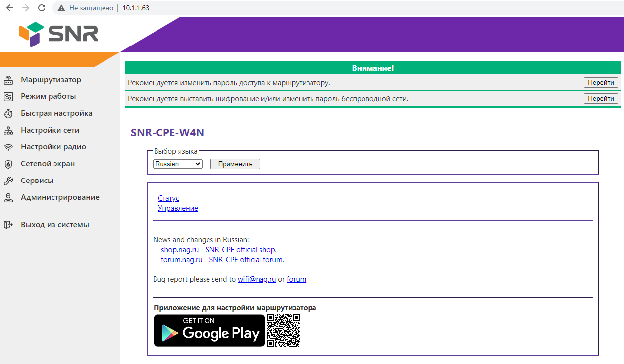Click the wrench icon for Сервисы
624x364 pixels.
[x=8, y=181]
